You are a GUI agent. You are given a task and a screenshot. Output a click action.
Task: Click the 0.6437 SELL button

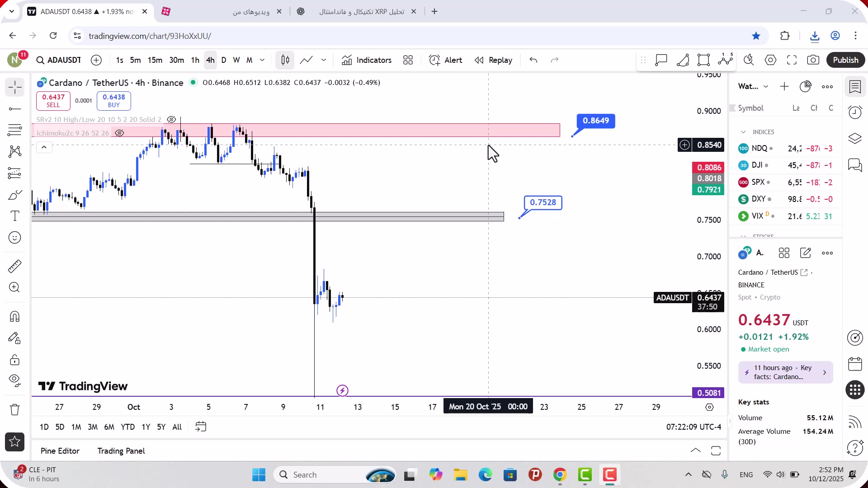(53, 101)
